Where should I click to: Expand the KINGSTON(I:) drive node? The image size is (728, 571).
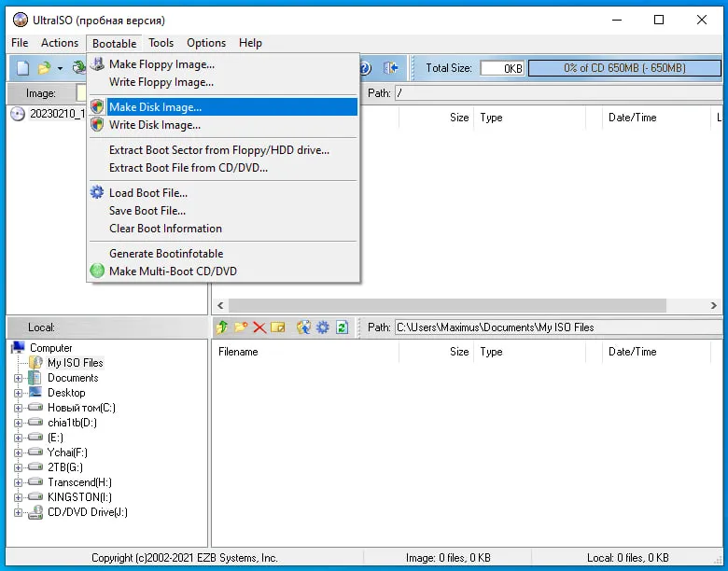click(x=18, y=497)
